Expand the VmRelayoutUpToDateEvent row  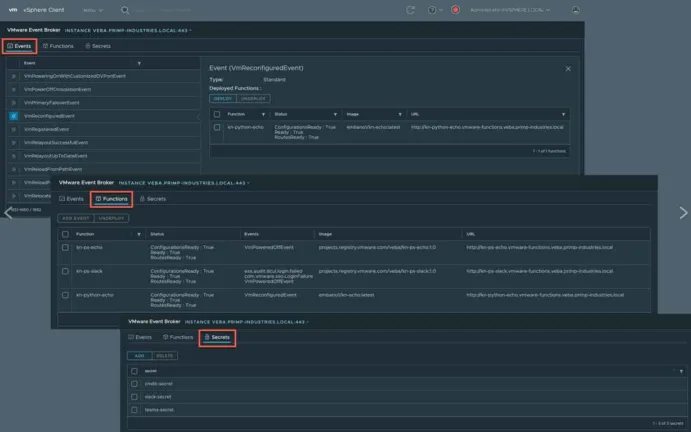[14, 156]
